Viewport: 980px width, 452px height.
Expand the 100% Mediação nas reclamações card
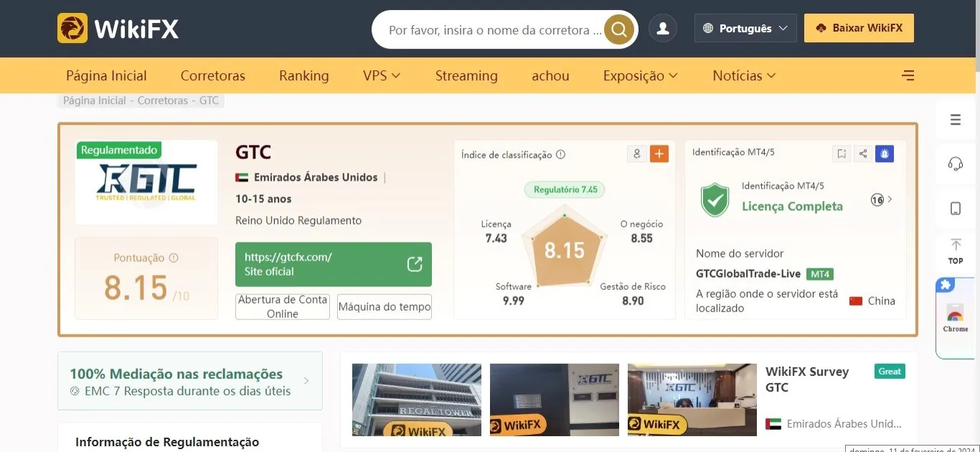(190, 382)
